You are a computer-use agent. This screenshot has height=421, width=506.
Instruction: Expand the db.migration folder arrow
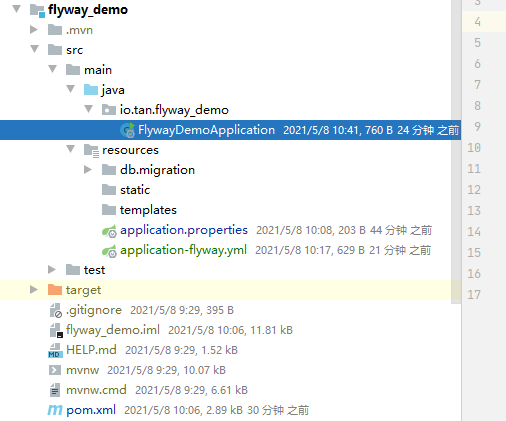pos(88,170)
